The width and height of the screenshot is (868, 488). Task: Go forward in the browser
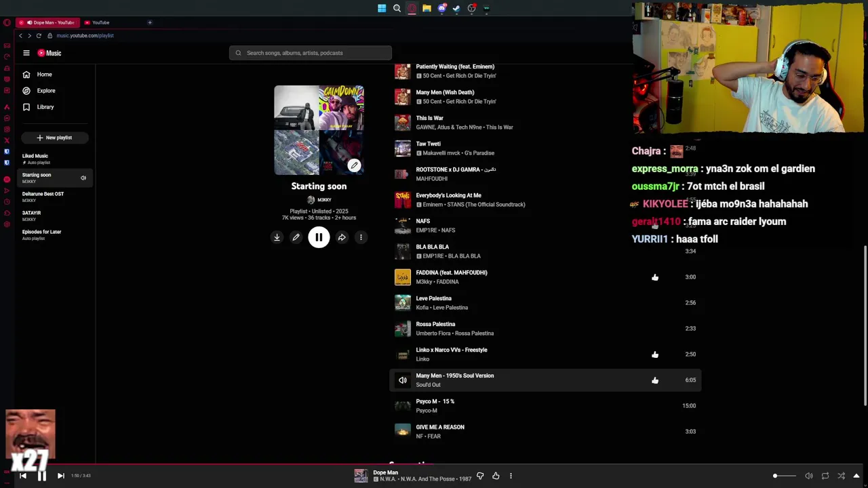point(29,35)
